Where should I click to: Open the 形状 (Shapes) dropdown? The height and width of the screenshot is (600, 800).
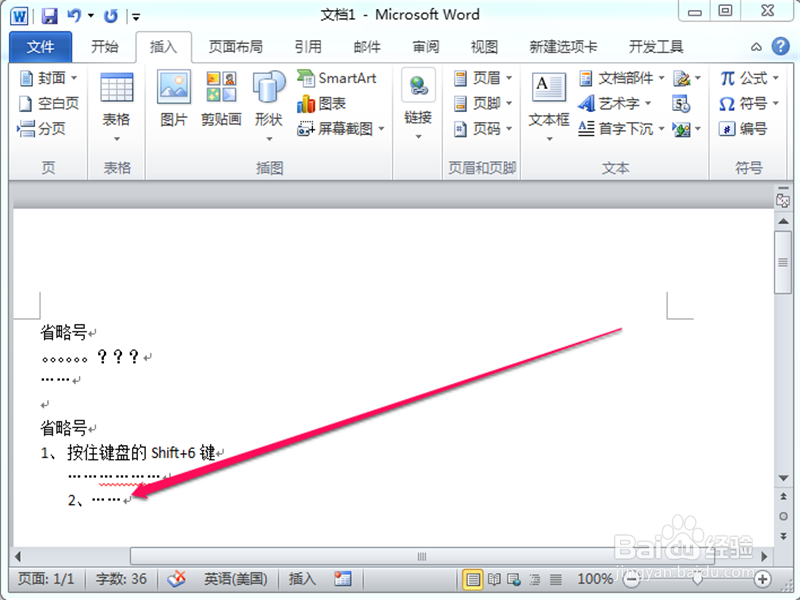[268, 100]
